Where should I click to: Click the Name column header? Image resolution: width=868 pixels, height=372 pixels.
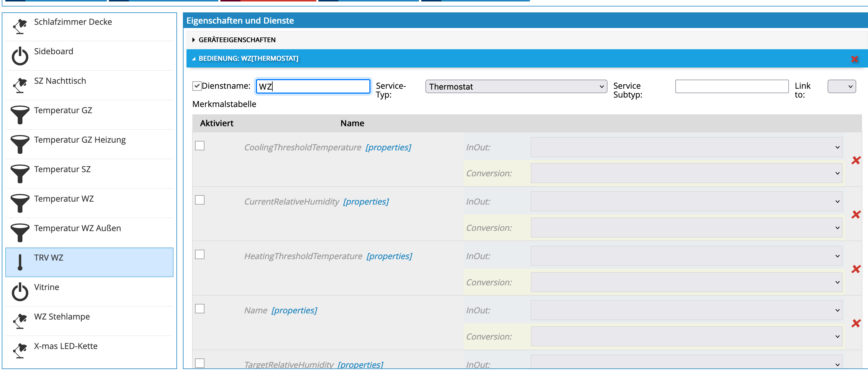(352, 123)
